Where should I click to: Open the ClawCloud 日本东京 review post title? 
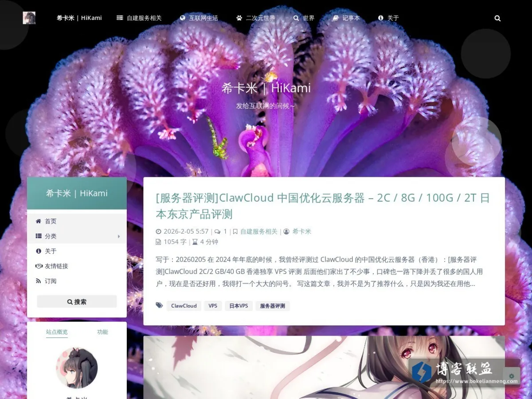[323, 206]
